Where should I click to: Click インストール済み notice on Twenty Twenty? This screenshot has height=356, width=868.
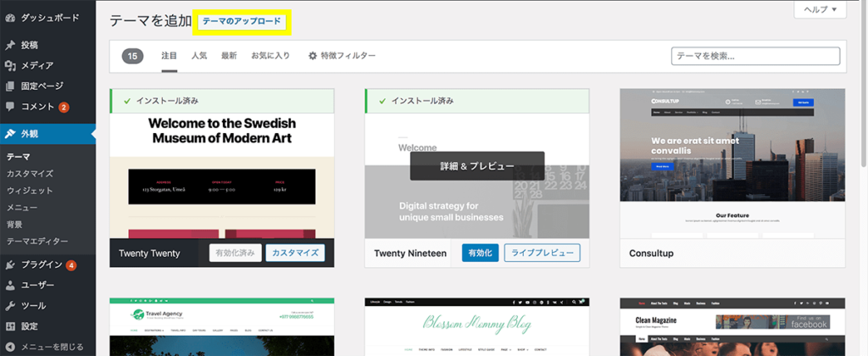[222, 102]
